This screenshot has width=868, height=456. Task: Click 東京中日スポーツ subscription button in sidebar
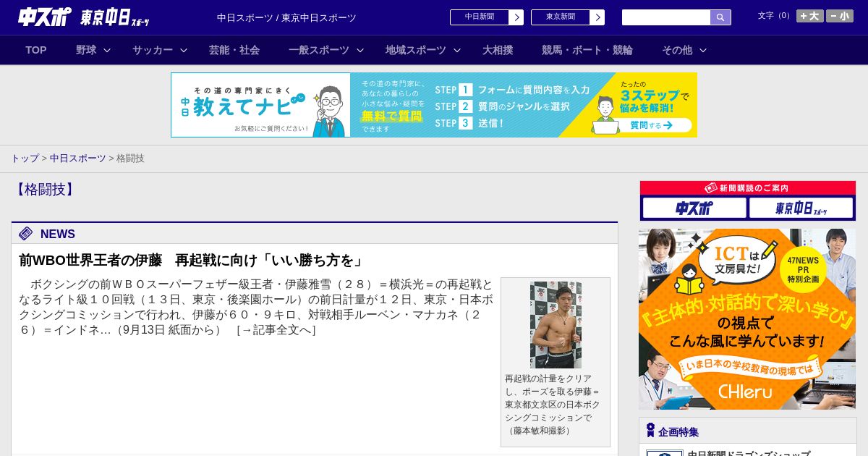[801, 208]
